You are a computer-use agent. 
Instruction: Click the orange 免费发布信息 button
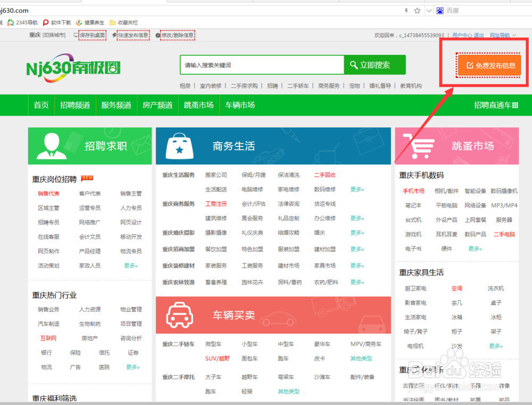tap(489, 65)
